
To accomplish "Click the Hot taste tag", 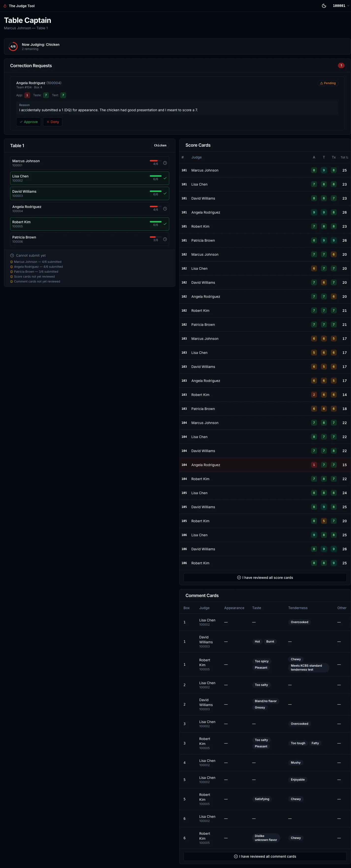I will (257, 642).
